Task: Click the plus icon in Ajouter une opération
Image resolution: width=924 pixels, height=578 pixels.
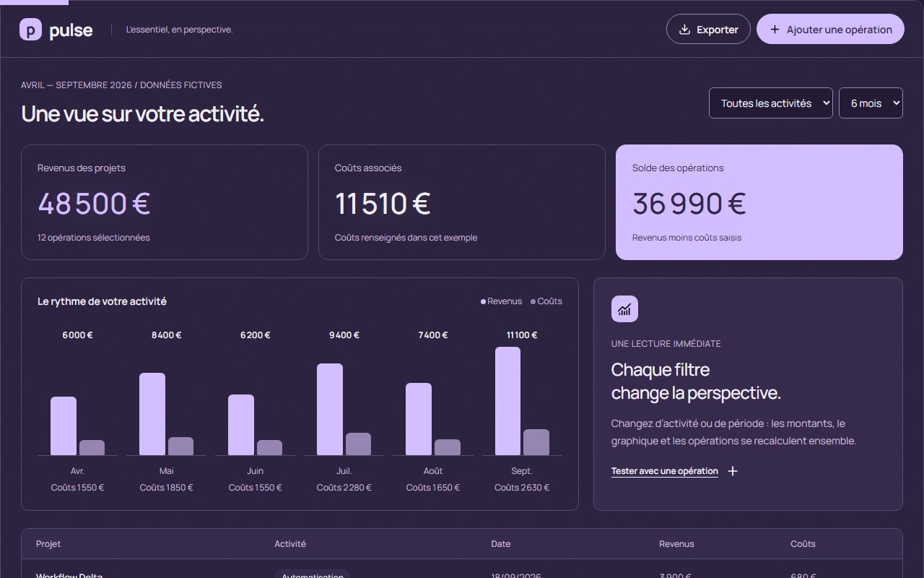Action: [x=775, y=30]
